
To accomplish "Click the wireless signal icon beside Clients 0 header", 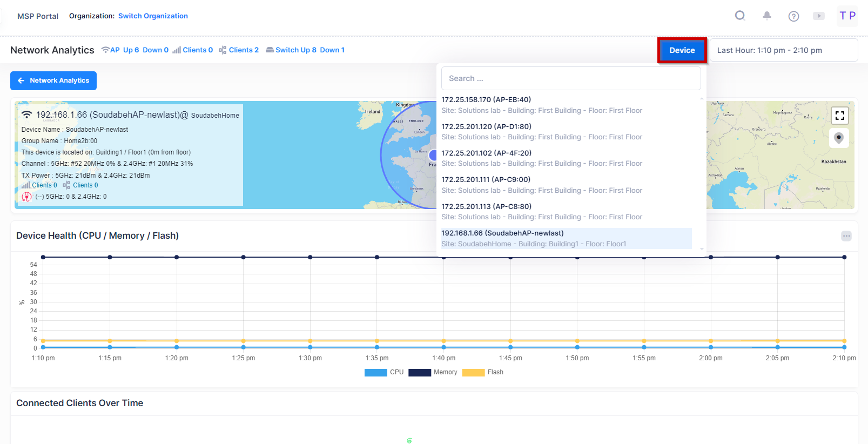I will point(177,50).
